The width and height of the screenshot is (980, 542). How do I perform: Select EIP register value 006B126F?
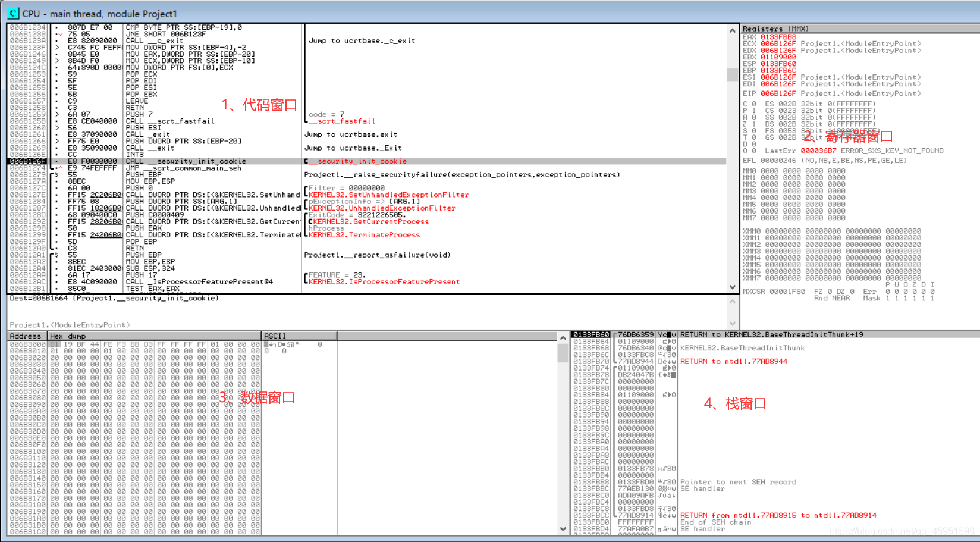click(778, 93)
